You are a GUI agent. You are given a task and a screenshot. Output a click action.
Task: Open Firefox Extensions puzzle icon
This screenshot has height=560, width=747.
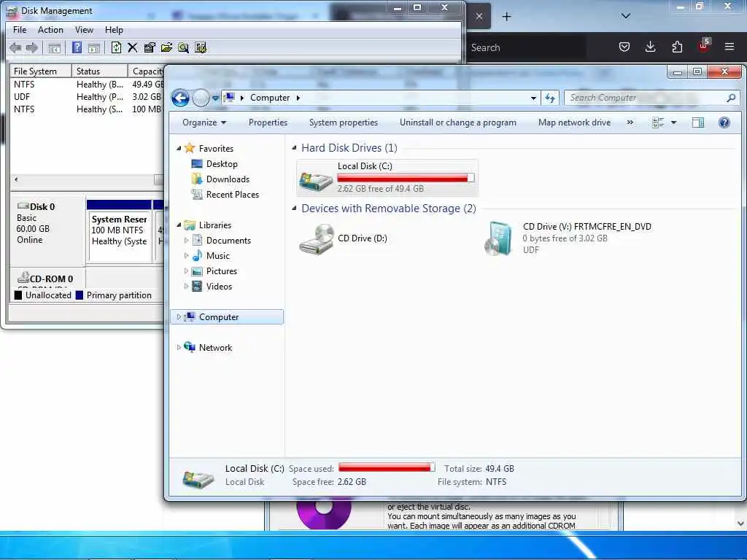coord(677,47)
